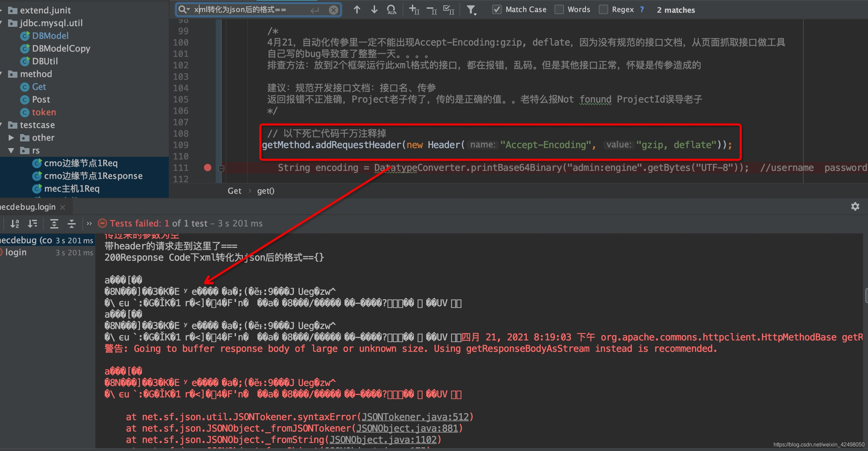Open JSONTokener.java:512 stack trace link

(415, 417)
